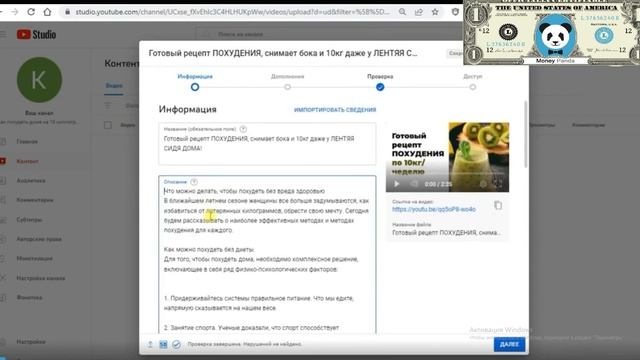
Task: Click the SD processing icon in dialog footer
Action: 163,344
